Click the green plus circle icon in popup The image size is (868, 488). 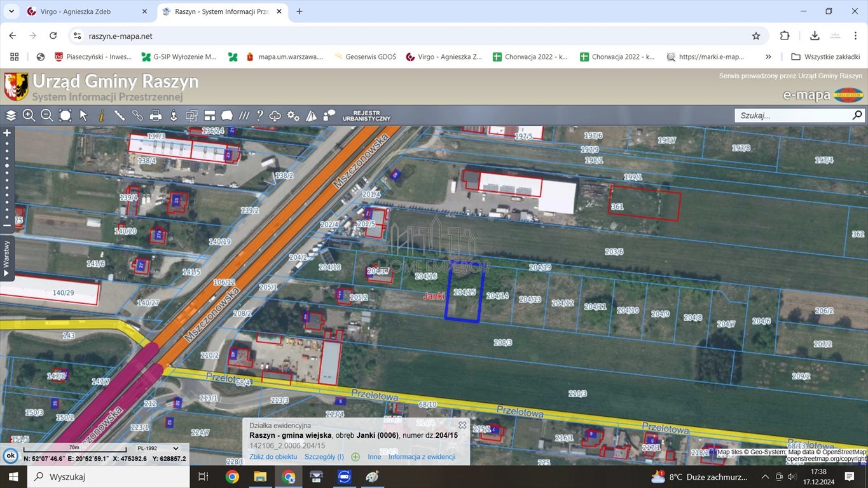[355, 456]
